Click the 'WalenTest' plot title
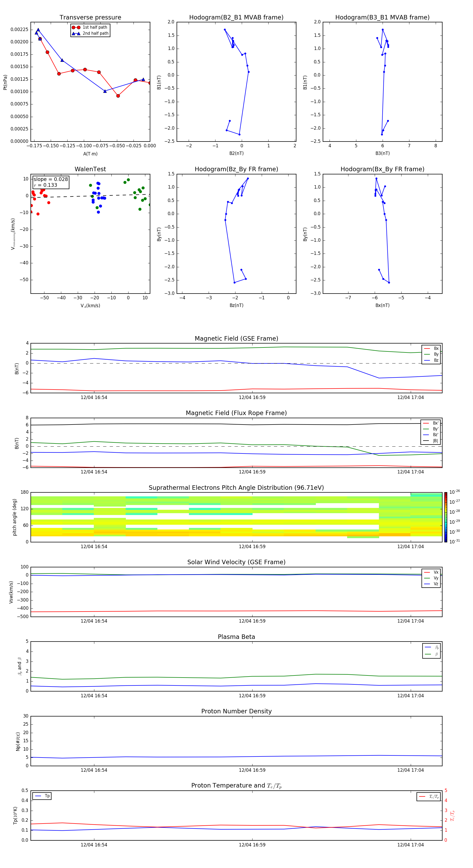The image size is (473, 868). 90,169
